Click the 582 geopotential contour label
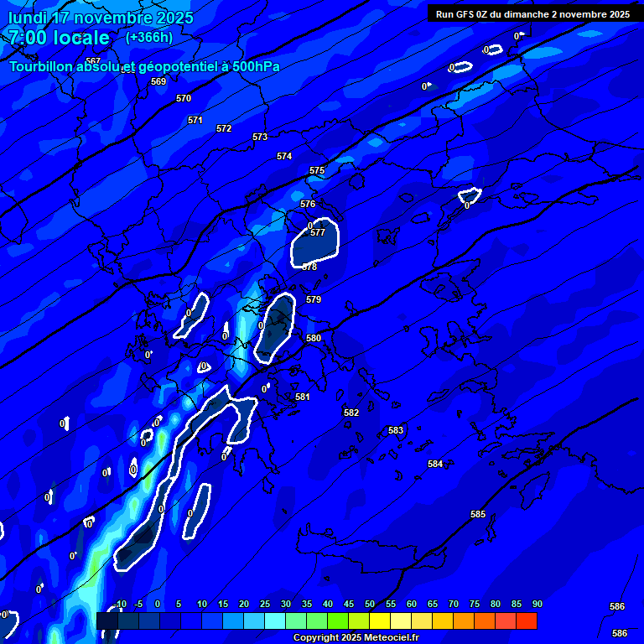The height and width of the screenshot is (644, 644). 351,413
